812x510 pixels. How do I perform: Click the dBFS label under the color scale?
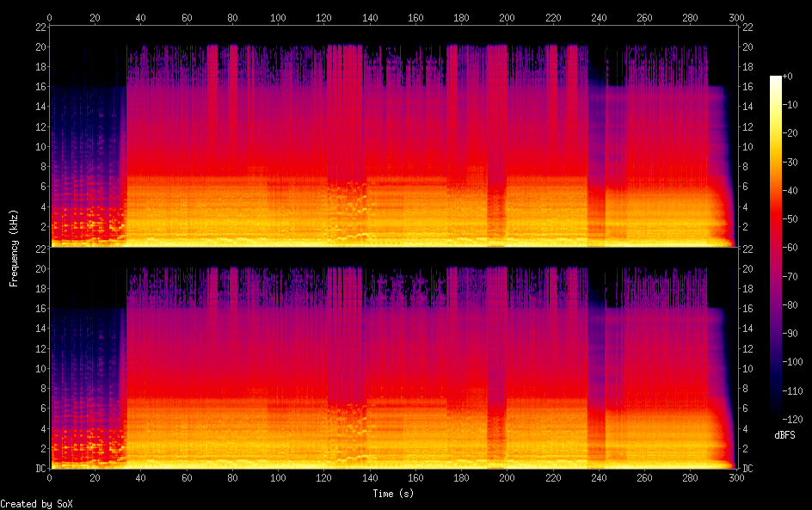click(x=784, y=435)
